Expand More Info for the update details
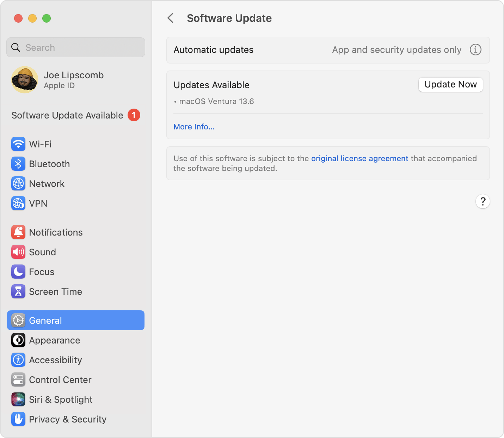504x438 pixels. coord(193,127)
